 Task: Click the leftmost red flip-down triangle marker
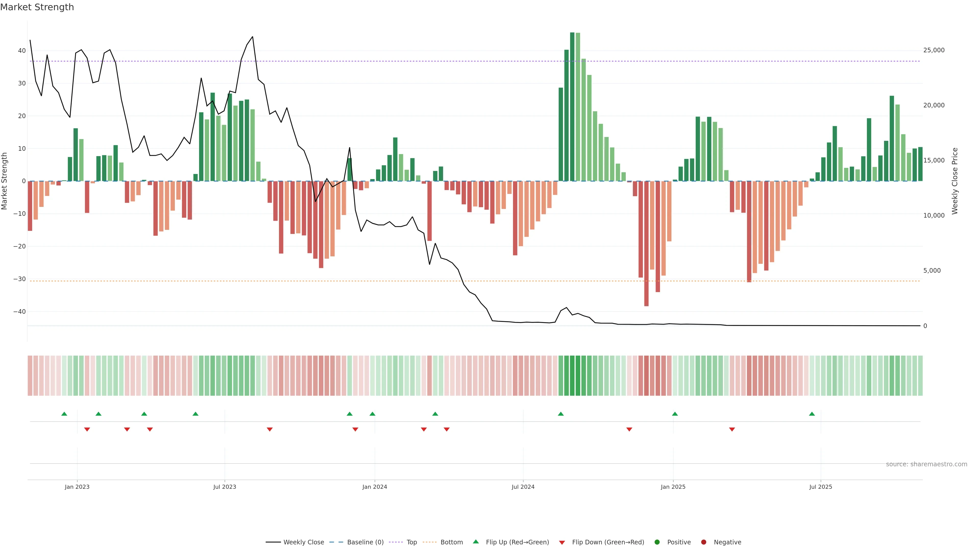coord(87,429)
